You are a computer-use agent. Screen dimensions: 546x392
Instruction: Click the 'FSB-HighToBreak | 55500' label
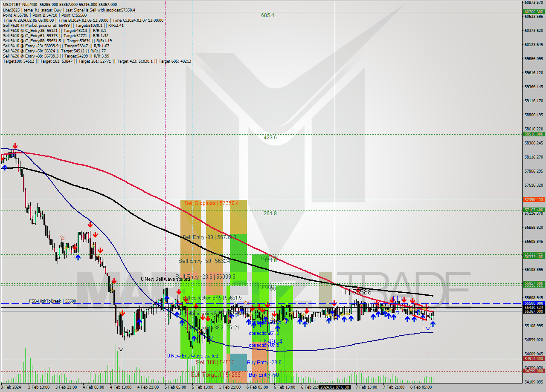coord(52,301)
